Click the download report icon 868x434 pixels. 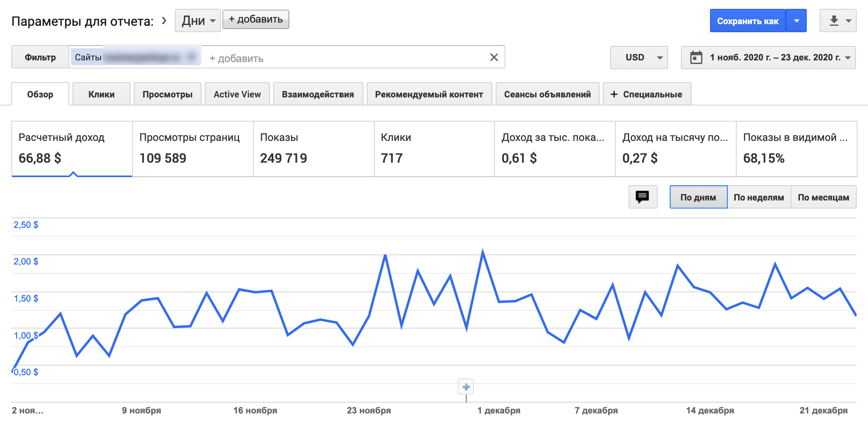click(834, 21)
